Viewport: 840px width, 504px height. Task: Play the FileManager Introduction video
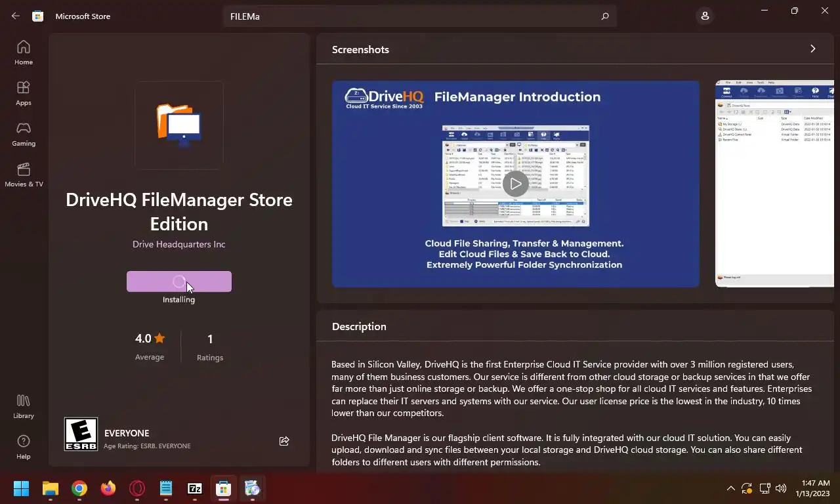coord(516,184)
